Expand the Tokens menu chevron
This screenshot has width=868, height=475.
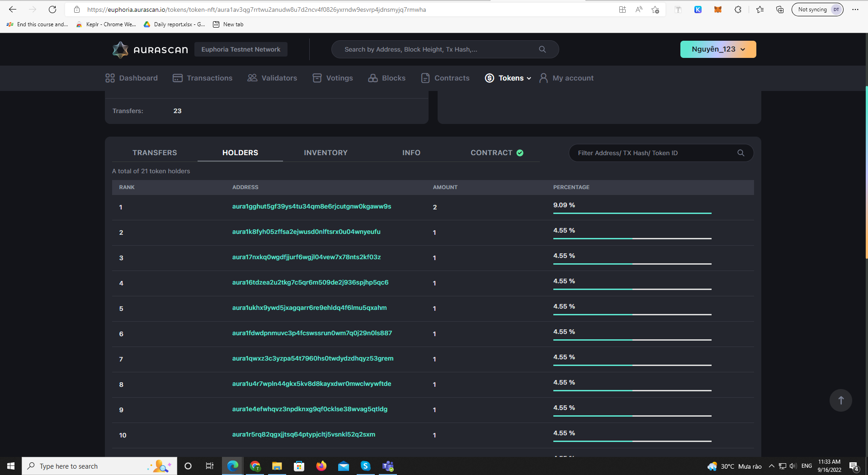[x=528, y=78]
